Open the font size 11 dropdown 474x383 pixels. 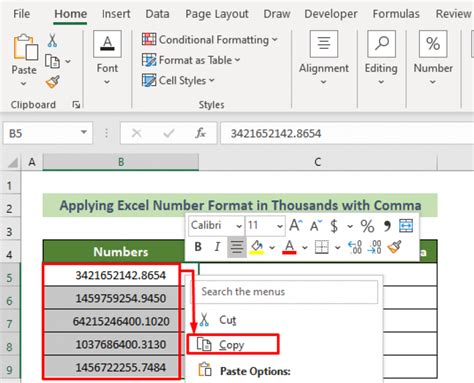[x=280, y=226]
